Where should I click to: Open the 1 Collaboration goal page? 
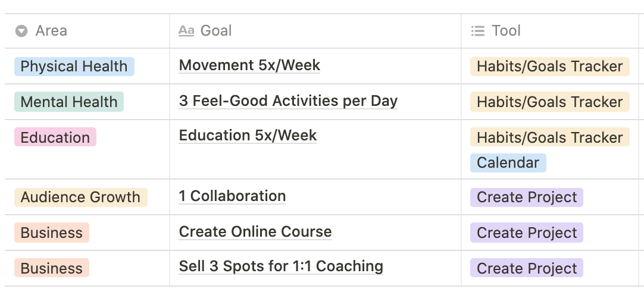232,196
